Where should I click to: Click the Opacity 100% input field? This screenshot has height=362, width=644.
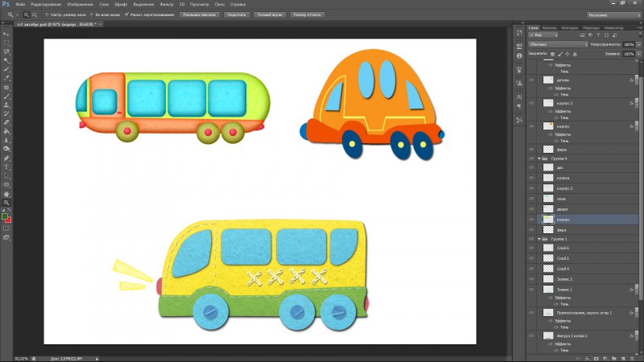(629, 44)
